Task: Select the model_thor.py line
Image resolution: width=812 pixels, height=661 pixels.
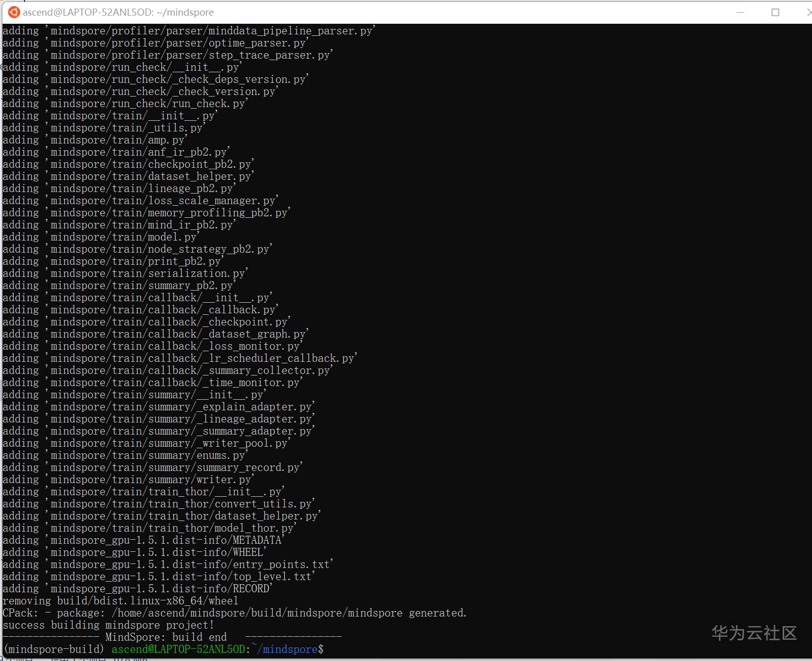Action: 150,528
